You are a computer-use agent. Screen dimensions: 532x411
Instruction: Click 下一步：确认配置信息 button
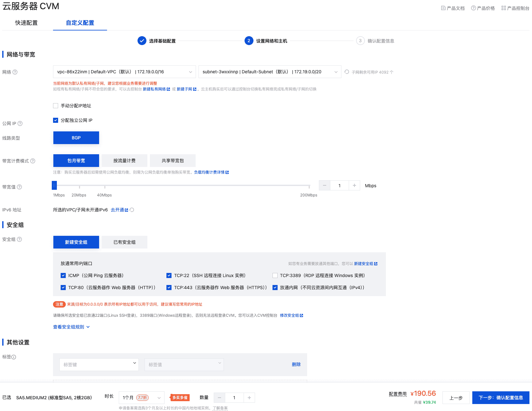pos(501,397)
